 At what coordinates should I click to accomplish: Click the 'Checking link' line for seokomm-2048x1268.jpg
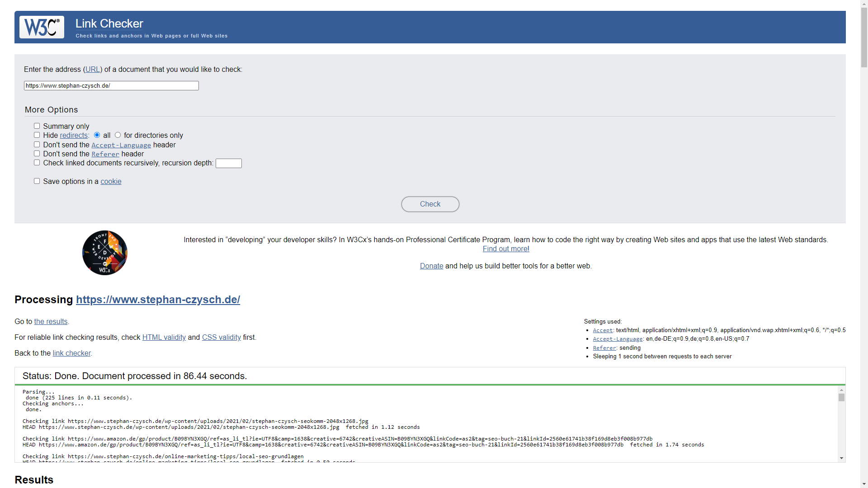tap(195, 421)
